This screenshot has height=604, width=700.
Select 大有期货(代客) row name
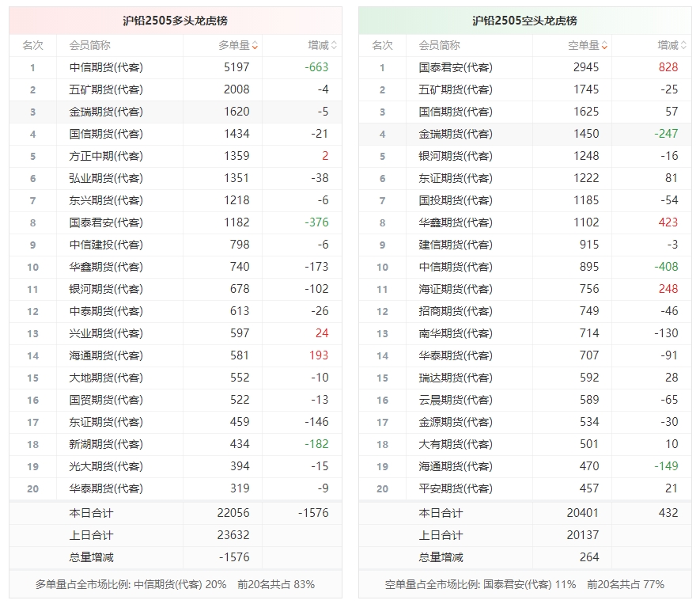pyautogui.click(x=456, y=444)
